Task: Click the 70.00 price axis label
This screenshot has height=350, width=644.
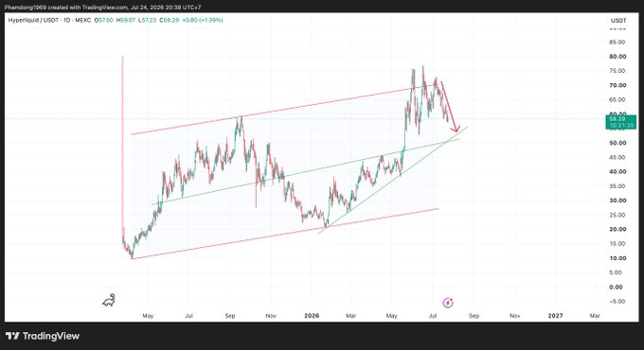Action: (617, 85)
